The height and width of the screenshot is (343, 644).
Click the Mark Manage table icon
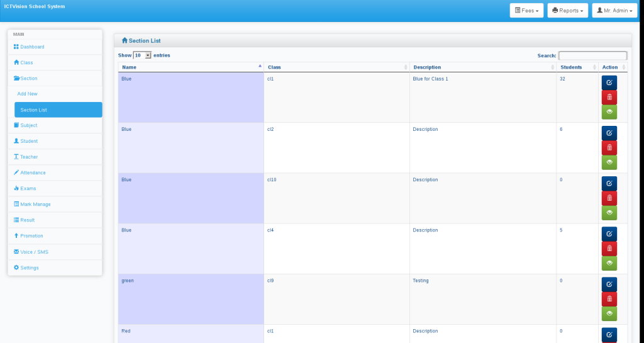pos(16,204)
